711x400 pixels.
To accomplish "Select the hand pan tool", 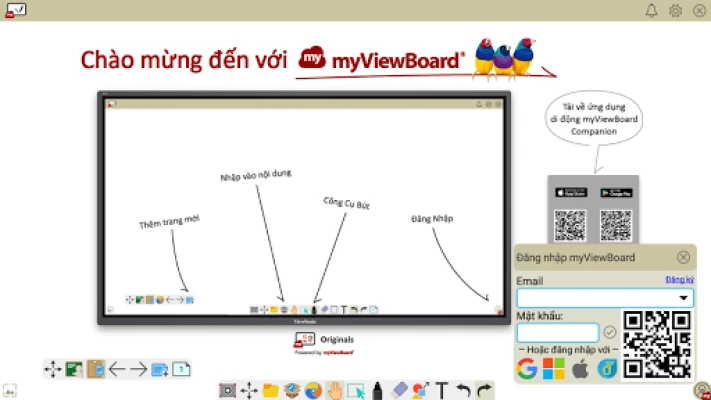I will point(335,390).
